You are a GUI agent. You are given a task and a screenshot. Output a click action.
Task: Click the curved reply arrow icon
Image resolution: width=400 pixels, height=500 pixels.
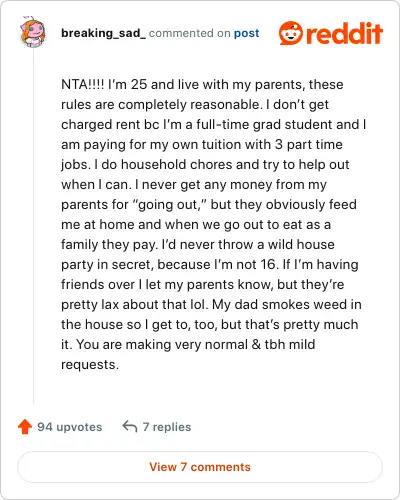[130, 426]
